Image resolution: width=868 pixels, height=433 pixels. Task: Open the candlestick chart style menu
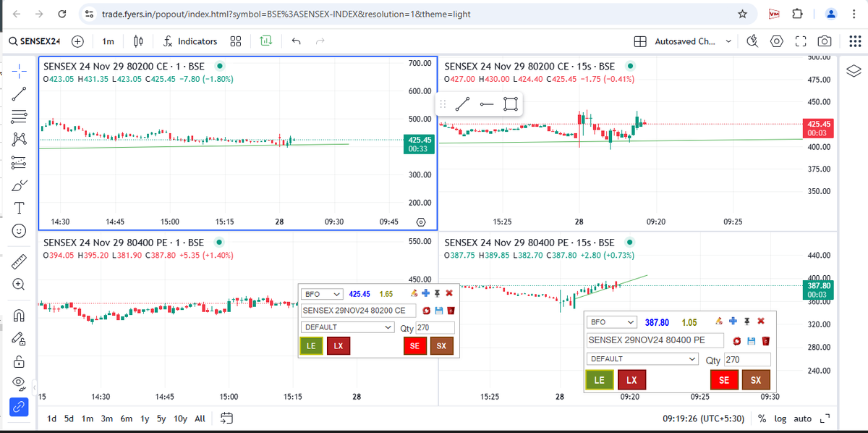tap(137, 41)
